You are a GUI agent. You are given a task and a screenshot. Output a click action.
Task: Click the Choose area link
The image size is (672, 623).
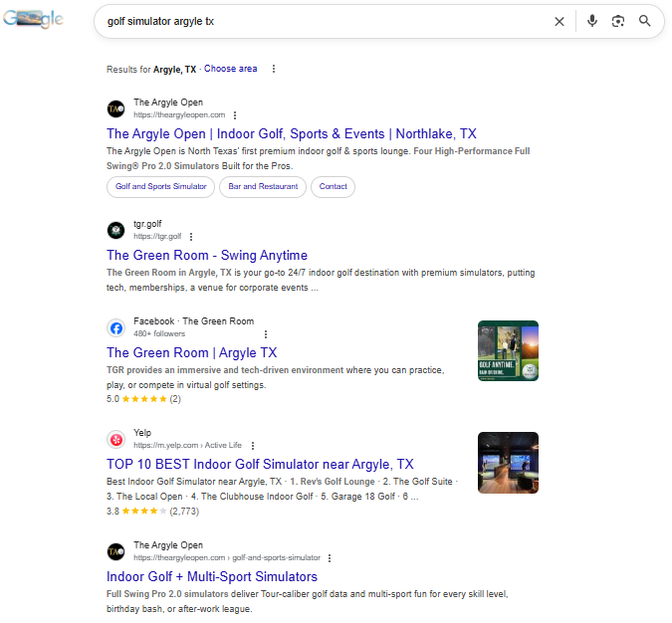pyautogui.click(x=230, y=69)
